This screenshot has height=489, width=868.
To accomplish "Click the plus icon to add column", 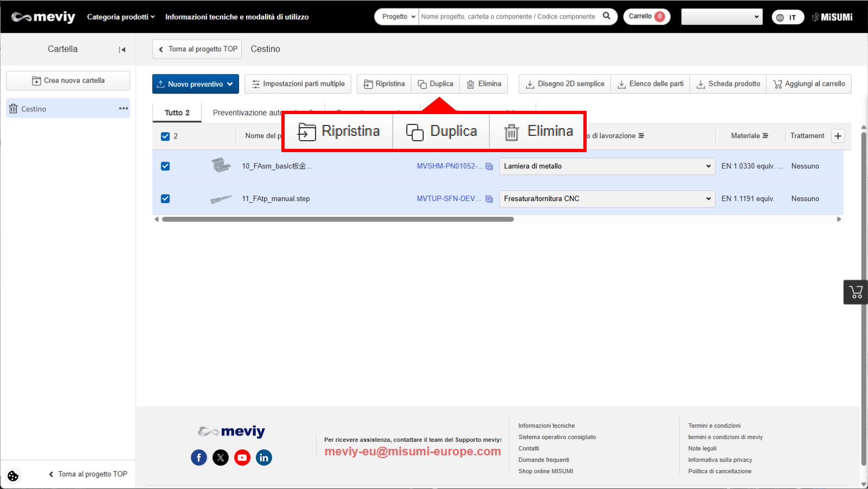I will (x=838, y=136).
